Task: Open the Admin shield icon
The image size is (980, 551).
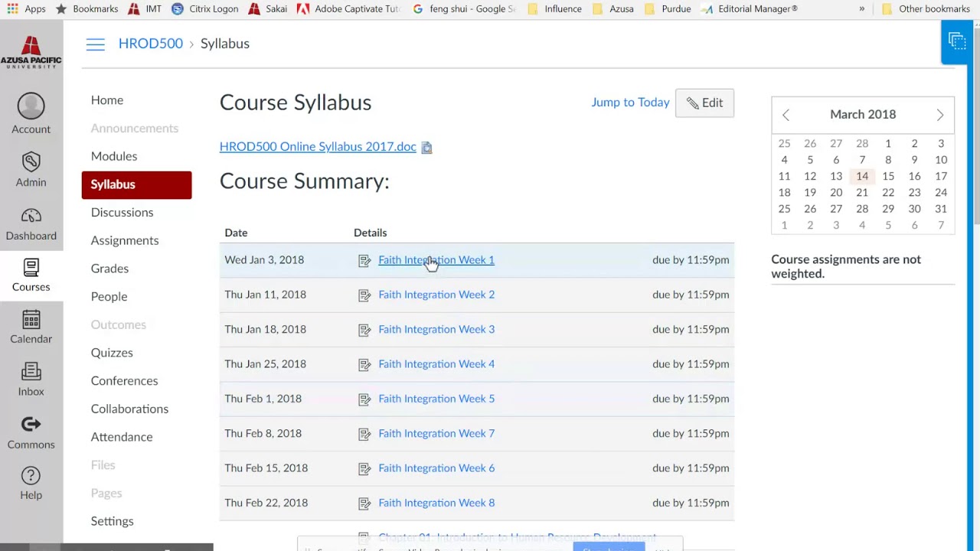Action: tap(31, 161)
